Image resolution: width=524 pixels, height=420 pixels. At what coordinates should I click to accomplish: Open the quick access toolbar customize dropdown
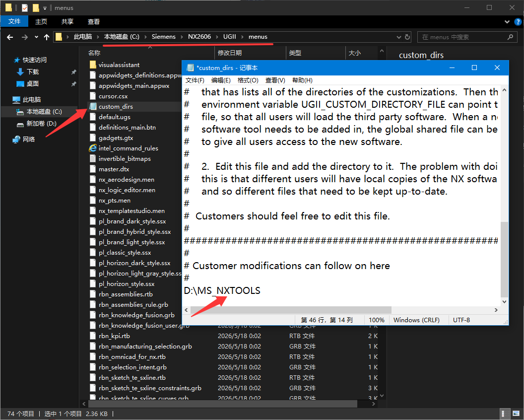tap(45, 8)
